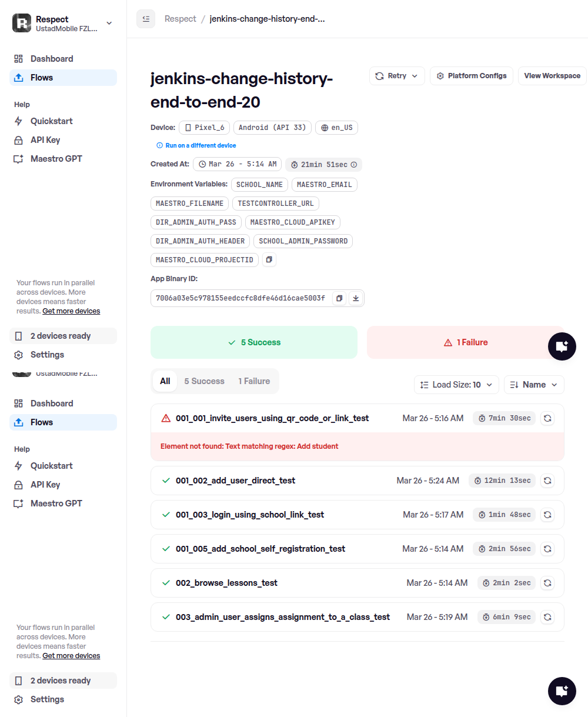This screenshot has height=717, width=588.
Task: Expand the Retry dropdown
Action: 397,76
